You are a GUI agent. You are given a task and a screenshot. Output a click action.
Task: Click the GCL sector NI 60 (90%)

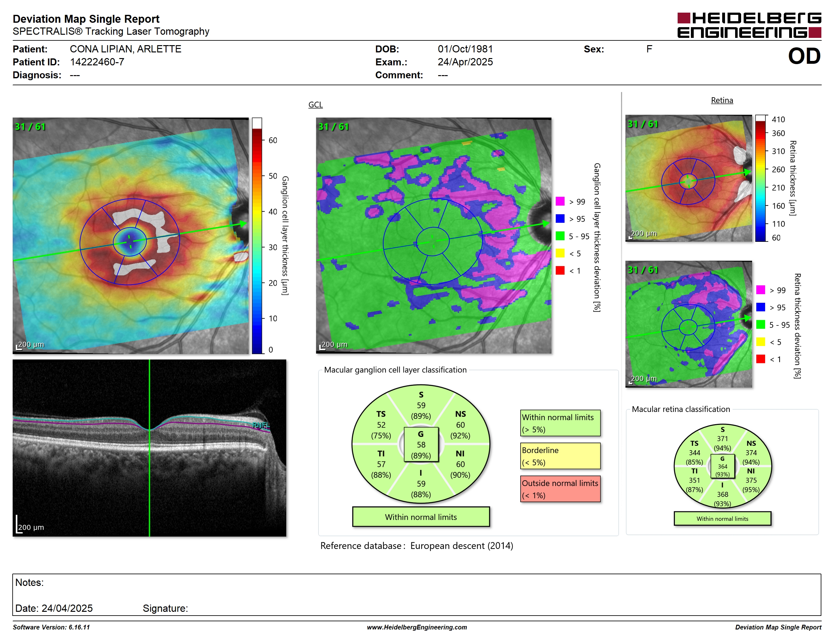click(460, 464)
